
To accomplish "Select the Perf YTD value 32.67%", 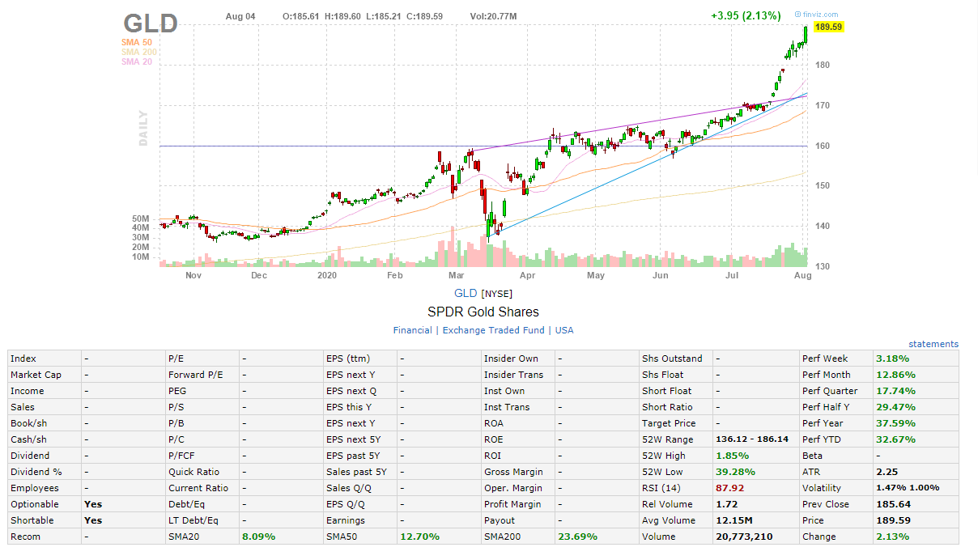I will [x=895, y=439].
